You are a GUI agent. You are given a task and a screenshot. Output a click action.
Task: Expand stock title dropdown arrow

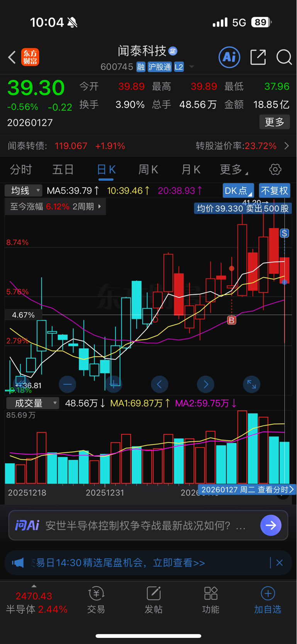192,67
